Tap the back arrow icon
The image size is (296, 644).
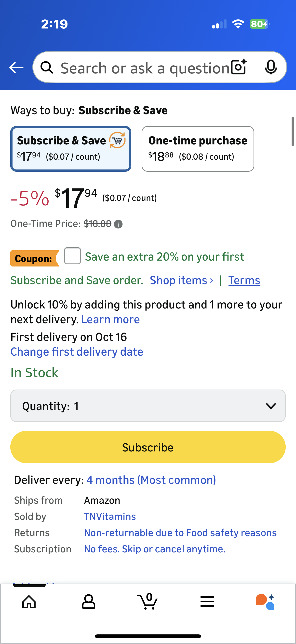tap(16, 68)
